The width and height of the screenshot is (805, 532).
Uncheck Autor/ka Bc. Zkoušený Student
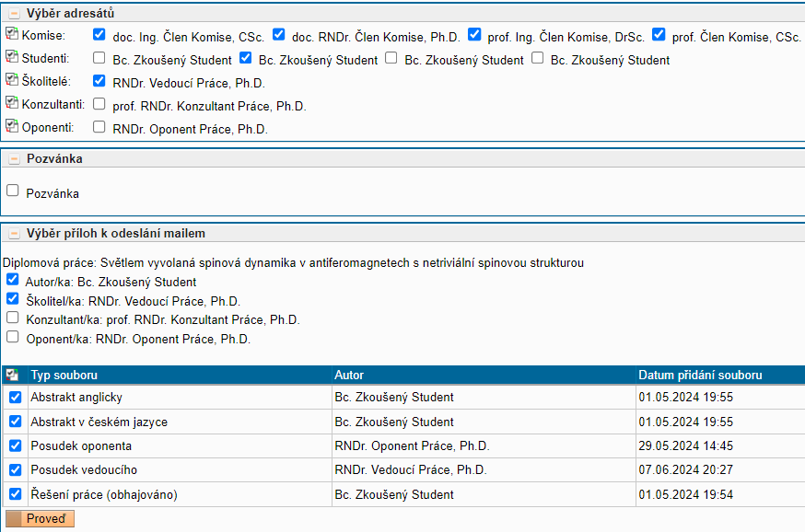tap(13, 280)
